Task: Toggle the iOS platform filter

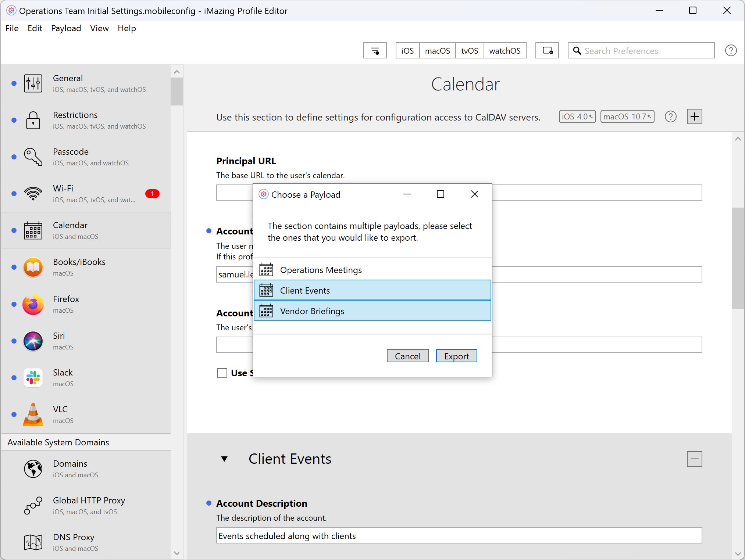Action: point(407,51)
